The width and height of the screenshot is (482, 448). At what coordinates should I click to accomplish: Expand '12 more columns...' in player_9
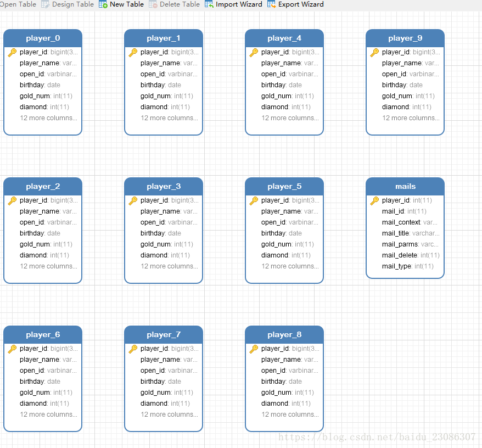coord(411,118)
